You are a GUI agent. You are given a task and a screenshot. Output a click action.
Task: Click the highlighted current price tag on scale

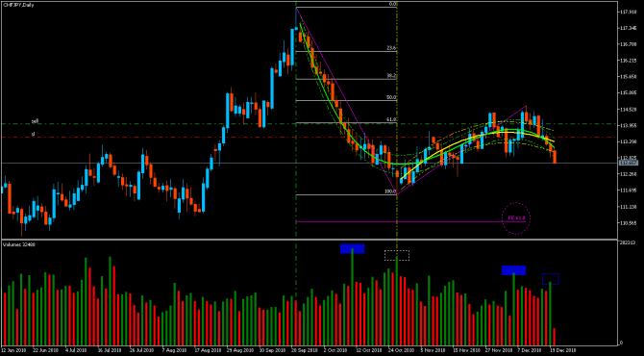pos(629,164)
